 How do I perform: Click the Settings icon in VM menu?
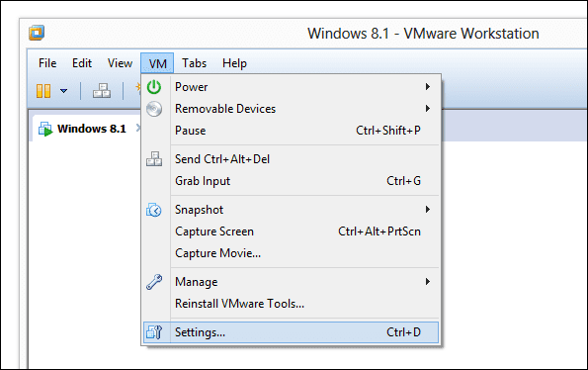[154, 332]
